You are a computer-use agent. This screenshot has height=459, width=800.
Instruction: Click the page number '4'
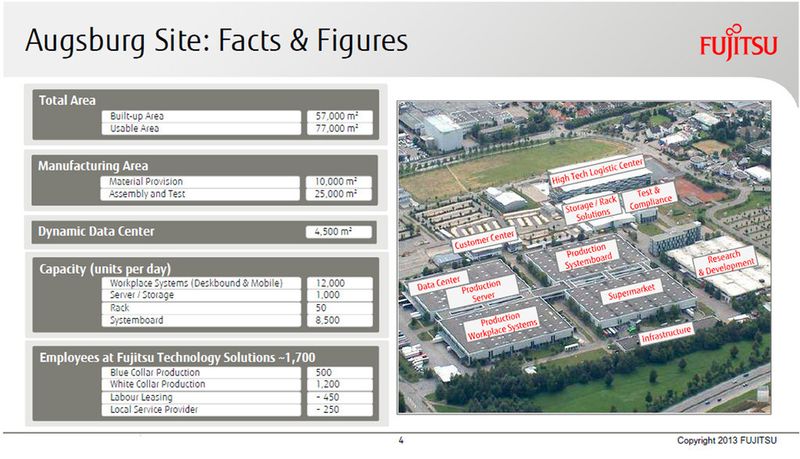(x=401, y=440)
